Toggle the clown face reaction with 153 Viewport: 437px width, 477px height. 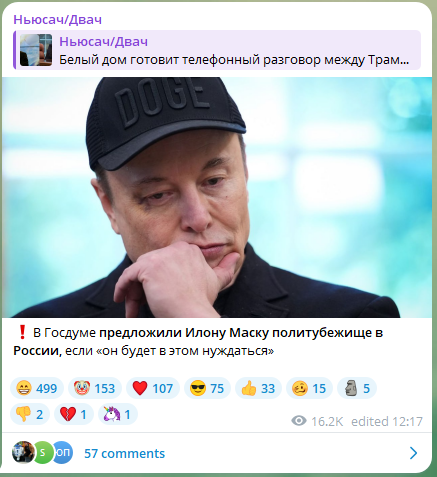[95, 388]
